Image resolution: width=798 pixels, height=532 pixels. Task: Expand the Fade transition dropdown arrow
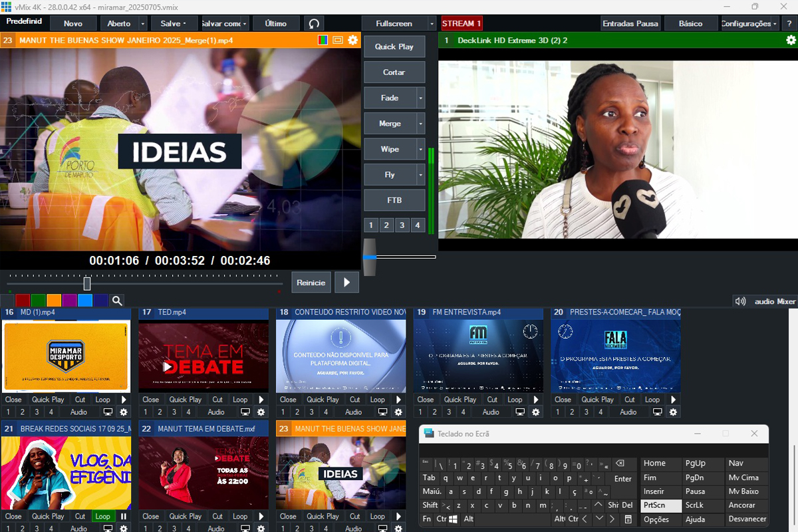(x=420, y=98)
